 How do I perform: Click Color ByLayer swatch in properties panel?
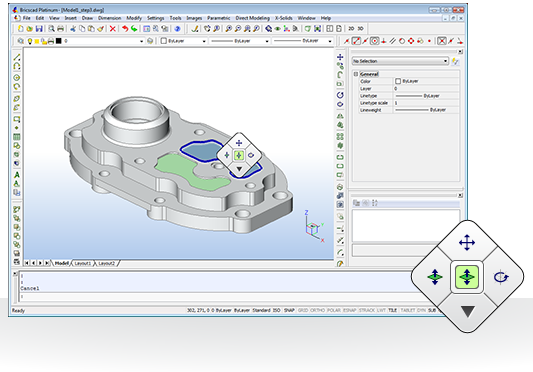pos(398,81)
